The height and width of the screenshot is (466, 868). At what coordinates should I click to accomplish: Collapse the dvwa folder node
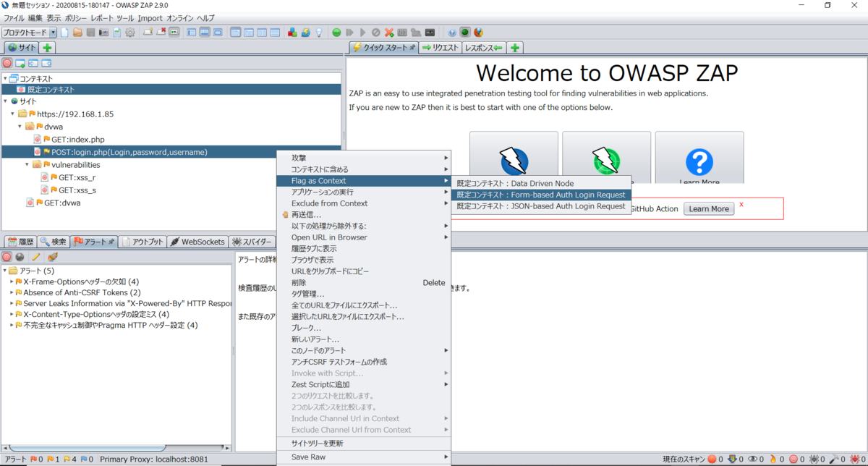click(20, 126)
